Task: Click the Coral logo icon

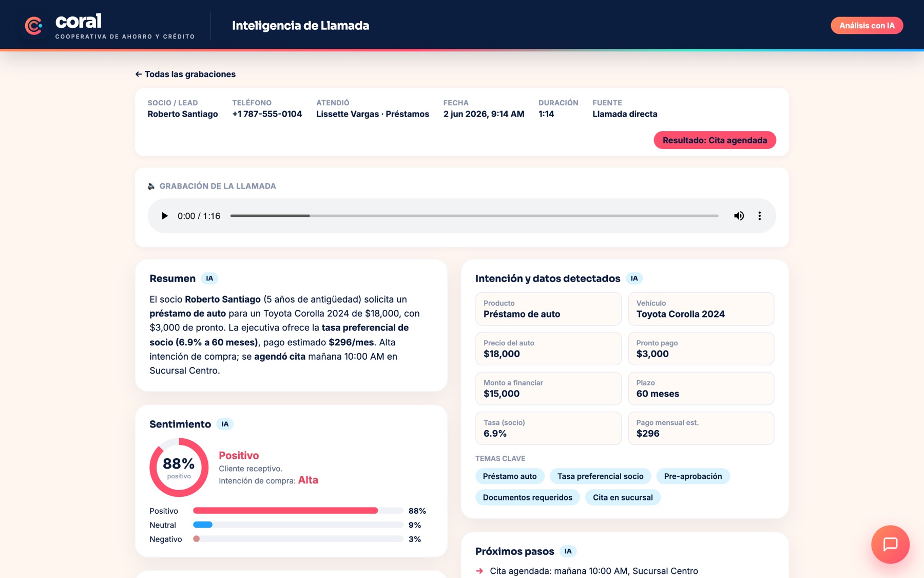Action: 34,26
